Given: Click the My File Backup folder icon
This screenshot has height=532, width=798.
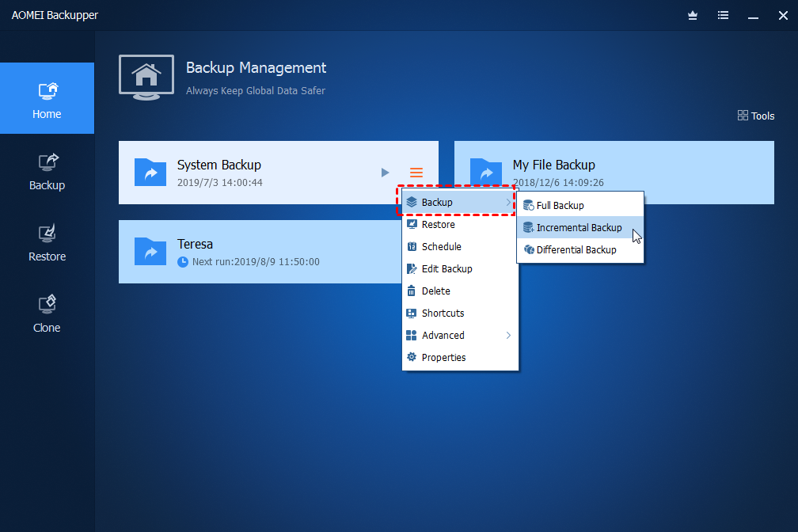Looking at the screenshot, I should point(486,172).
